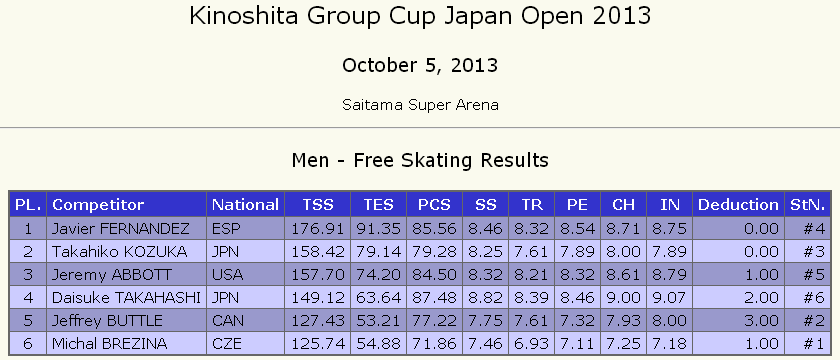Select the National column header
The image size is (840, 360).
245,205
